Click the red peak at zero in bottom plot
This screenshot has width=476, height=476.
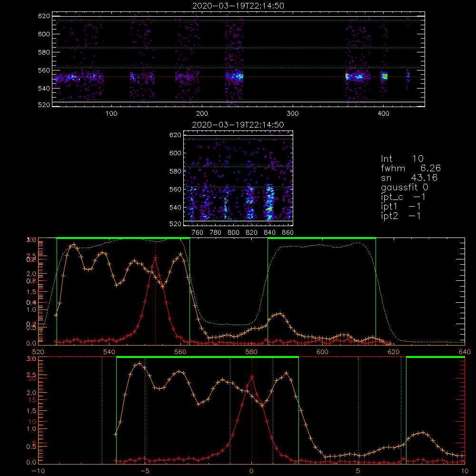click(252, 377)
